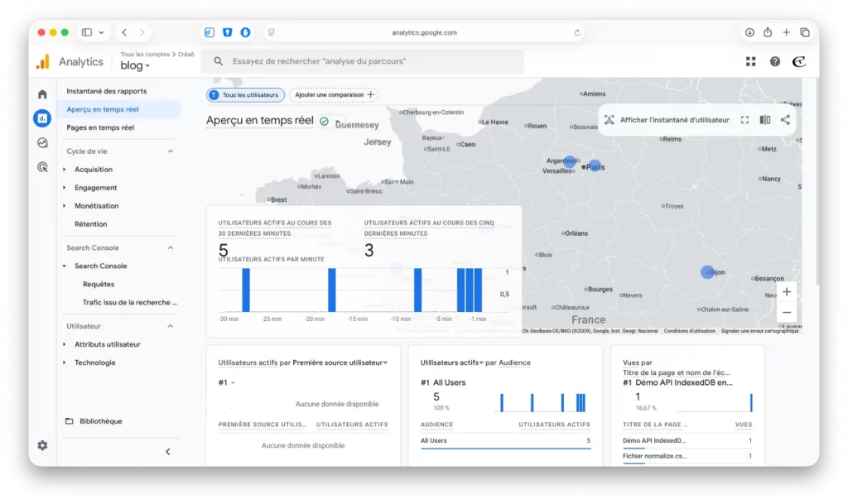Open Instantané des rapports menu item
The image size is (848, 504).
(106, 91)
